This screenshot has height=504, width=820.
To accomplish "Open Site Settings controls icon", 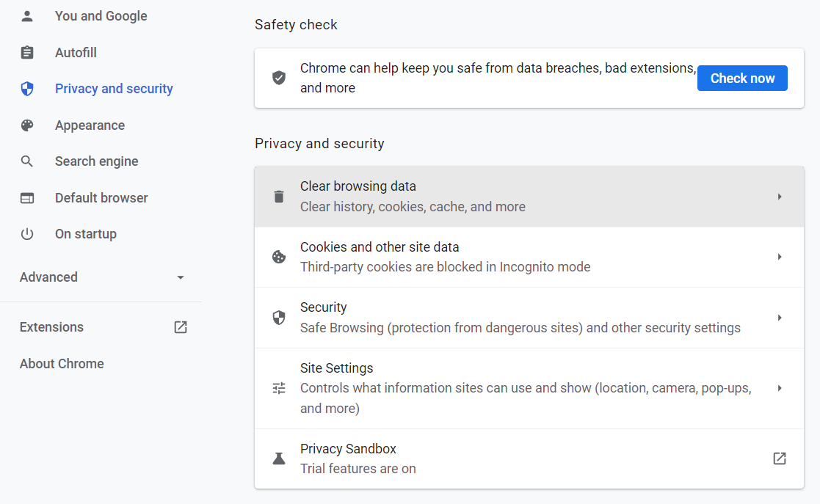I will coord(278,387).
